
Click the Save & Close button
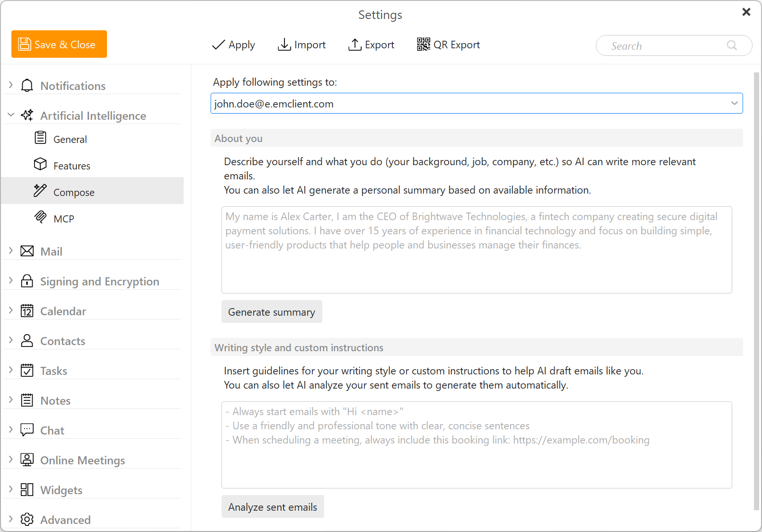coord(59,44)
